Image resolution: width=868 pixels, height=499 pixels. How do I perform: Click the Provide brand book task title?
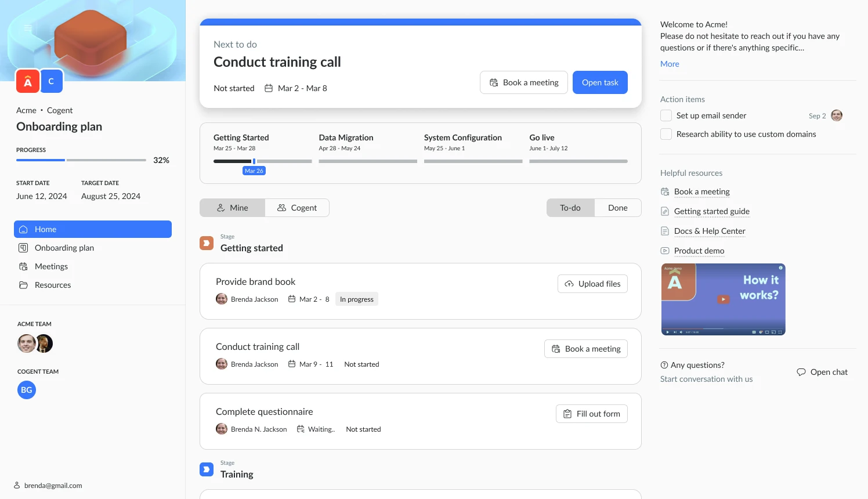click(x=256, y=281)
